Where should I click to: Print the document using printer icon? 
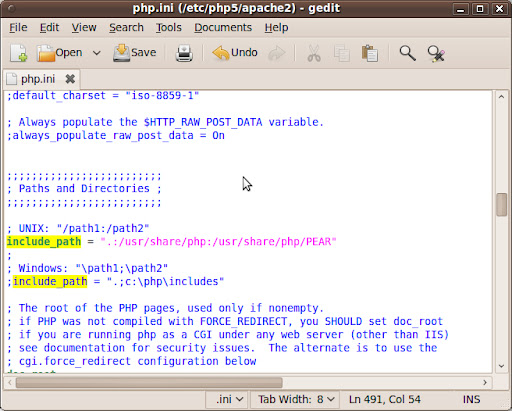point(184,53)
